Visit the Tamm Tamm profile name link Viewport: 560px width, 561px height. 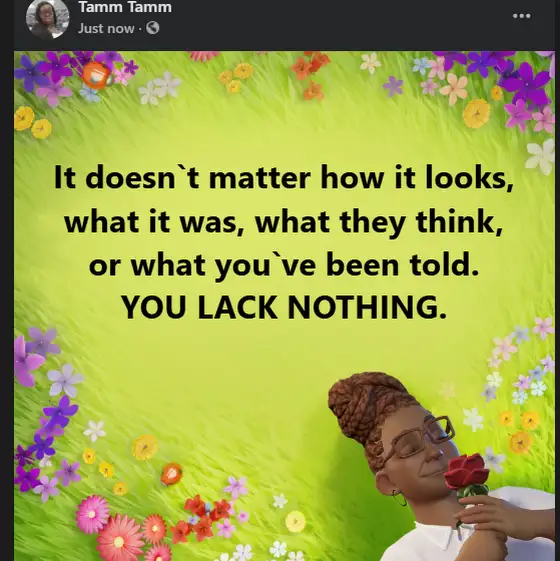coord(125,7)
